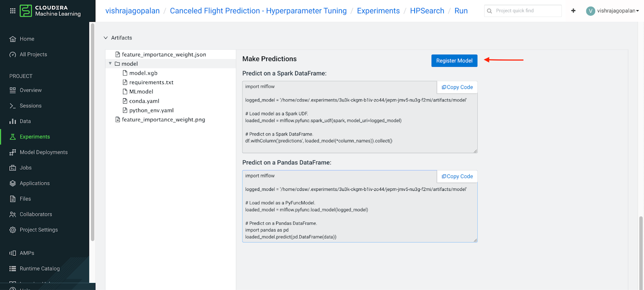This screenshot has height=290, width=644.
Task: Click the Register Model button
Action: coord(454,61)
